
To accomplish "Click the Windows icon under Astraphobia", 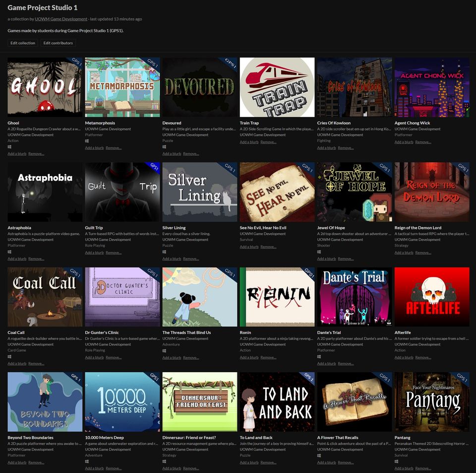I will (9, 252).
